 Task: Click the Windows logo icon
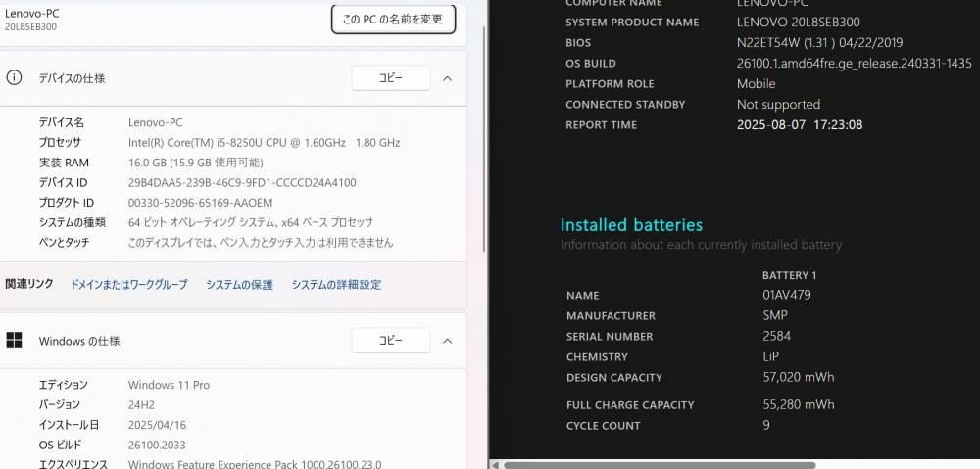tap(14, 341)
